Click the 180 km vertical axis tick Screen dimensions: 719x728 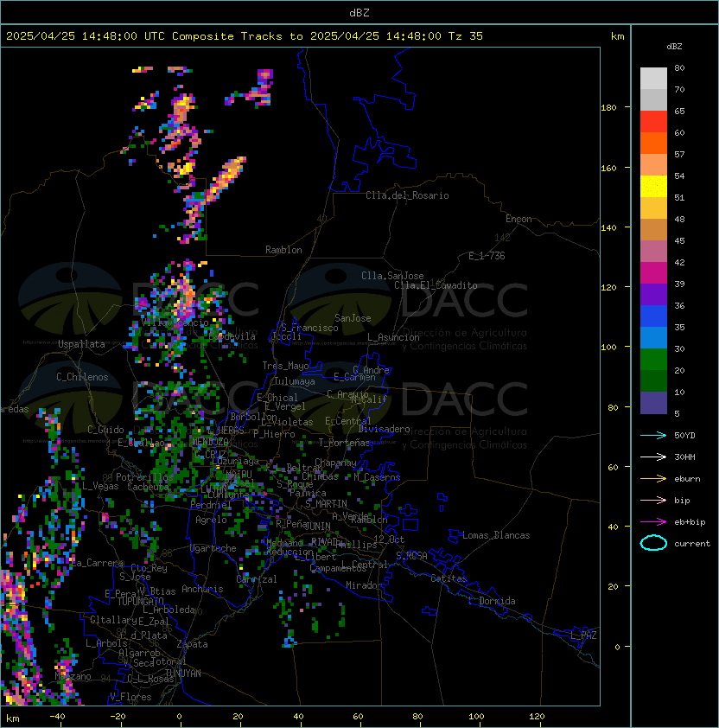[x=608, y=108]
